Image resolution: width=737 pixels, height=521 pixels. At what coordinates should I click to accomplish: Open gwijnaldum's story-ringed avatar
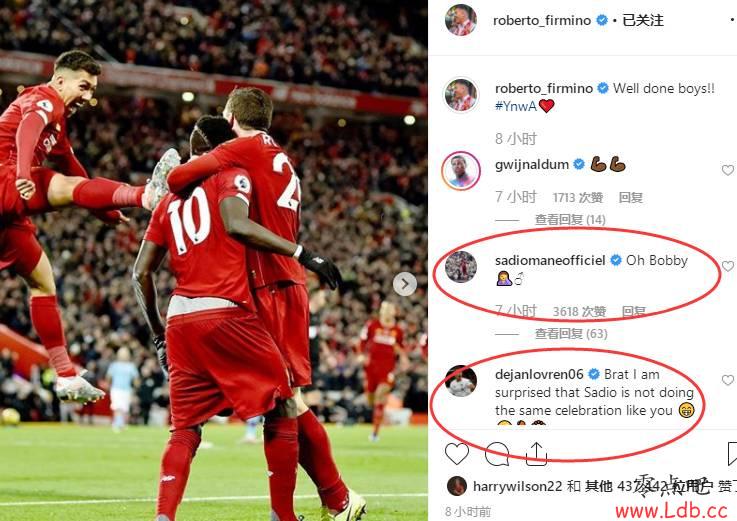coord(461,170)
